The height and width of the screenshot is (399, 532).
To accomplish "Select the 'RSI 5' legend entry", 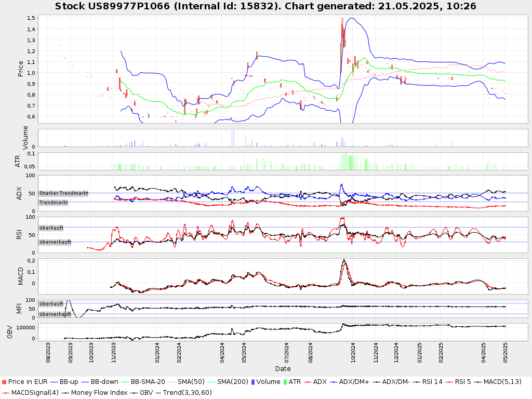I will coord(458,382).
